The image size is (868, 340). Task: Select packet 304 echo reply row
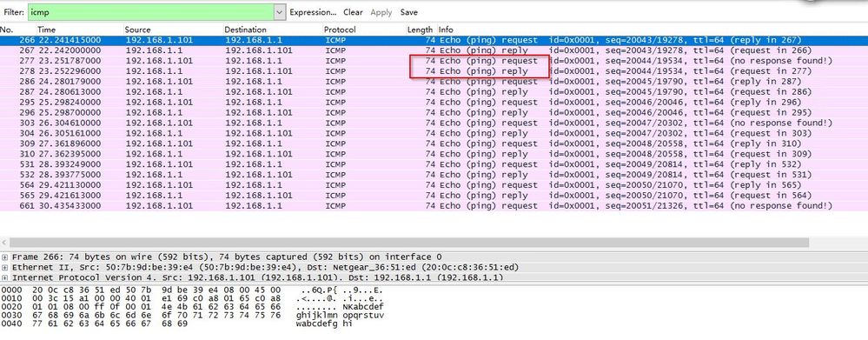pyautogui.click(x=434, y=133)
